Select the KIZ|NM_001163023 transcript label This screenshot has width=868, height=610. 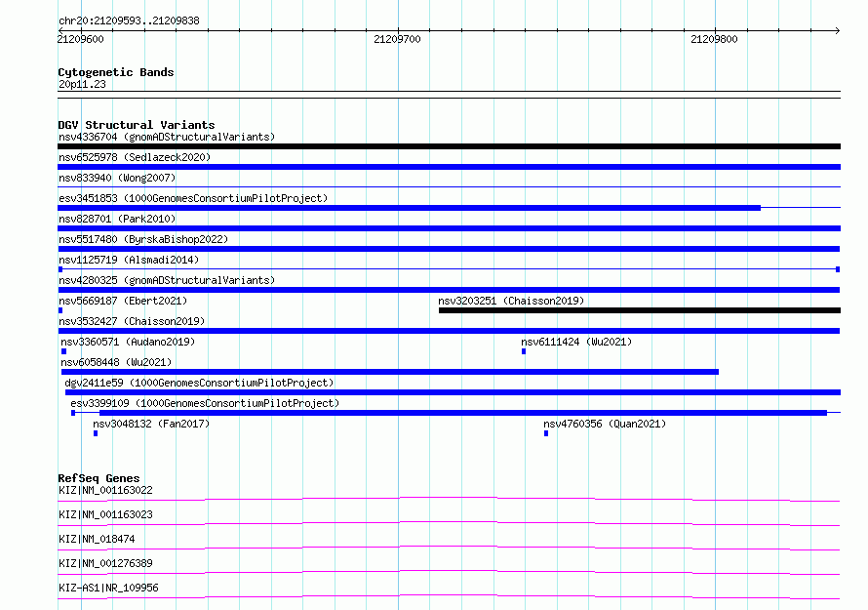point(105,514)
